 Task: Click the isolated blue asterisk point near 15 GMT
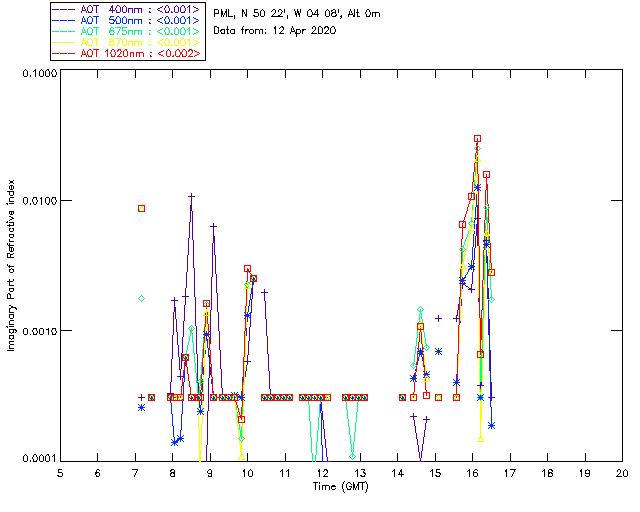click(438, 352)
